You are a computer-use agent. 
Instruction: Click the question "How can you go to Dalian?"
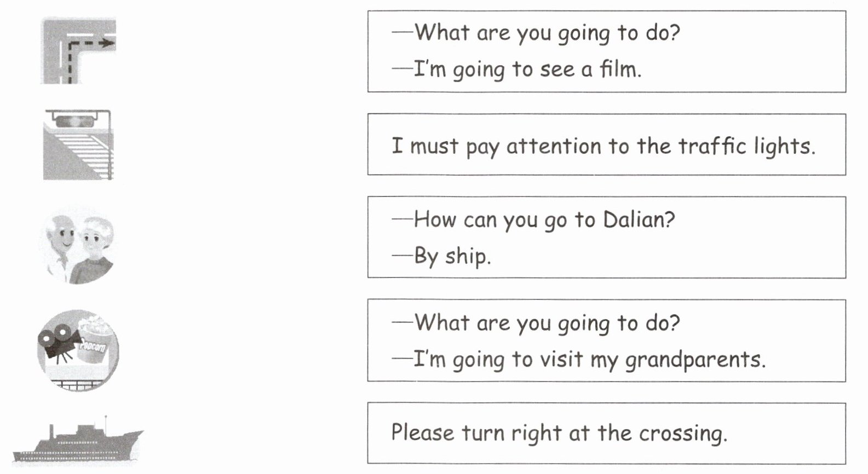coord(544,219)
